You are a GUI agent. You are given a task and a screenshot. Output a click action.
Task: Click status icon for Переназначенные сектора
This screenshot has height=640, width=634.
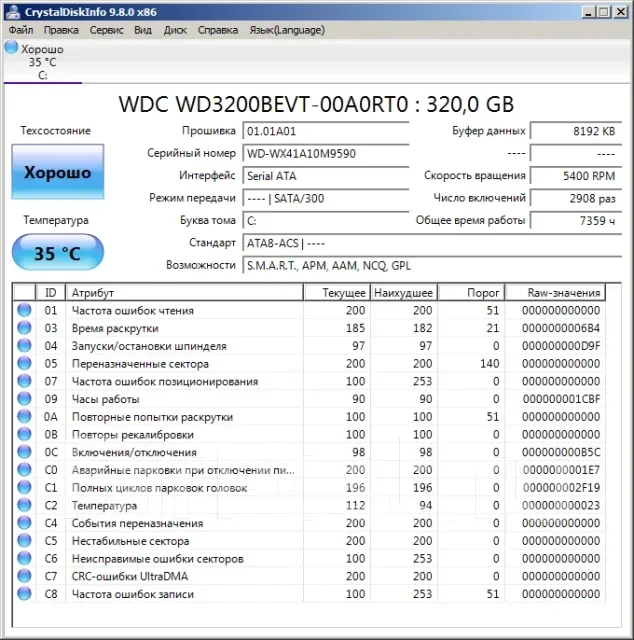point(24,363)
